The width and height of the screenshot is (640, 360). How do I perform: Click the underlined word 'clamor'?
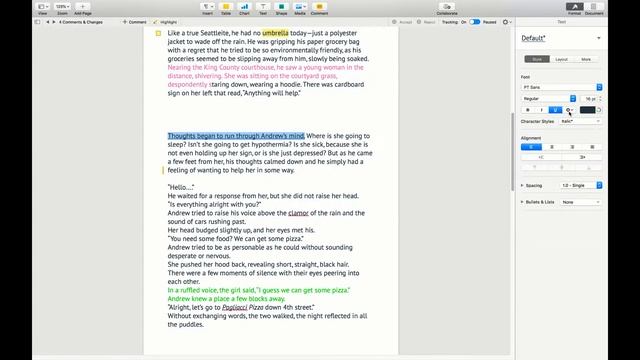click(x=298, y=213)
